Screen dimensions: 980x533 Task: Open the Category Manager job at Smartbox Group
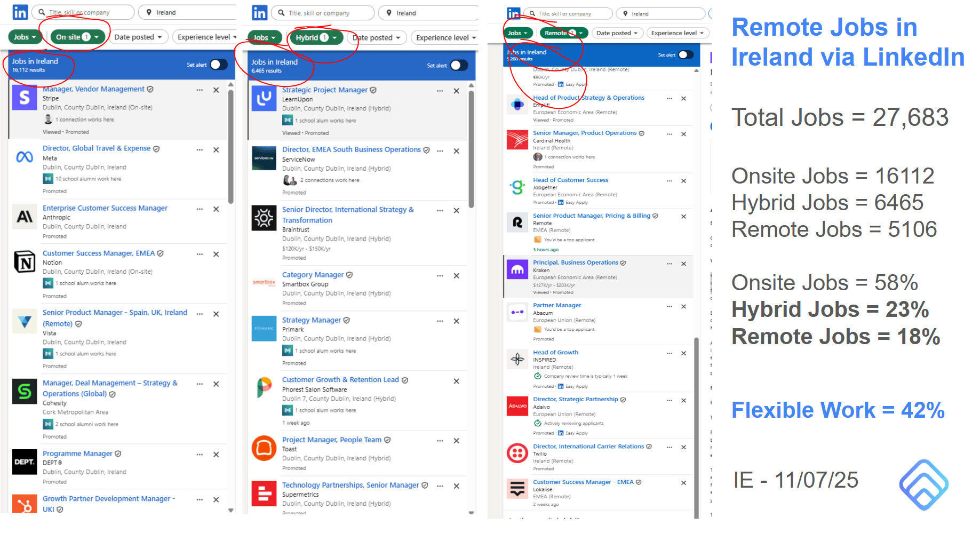313,275
